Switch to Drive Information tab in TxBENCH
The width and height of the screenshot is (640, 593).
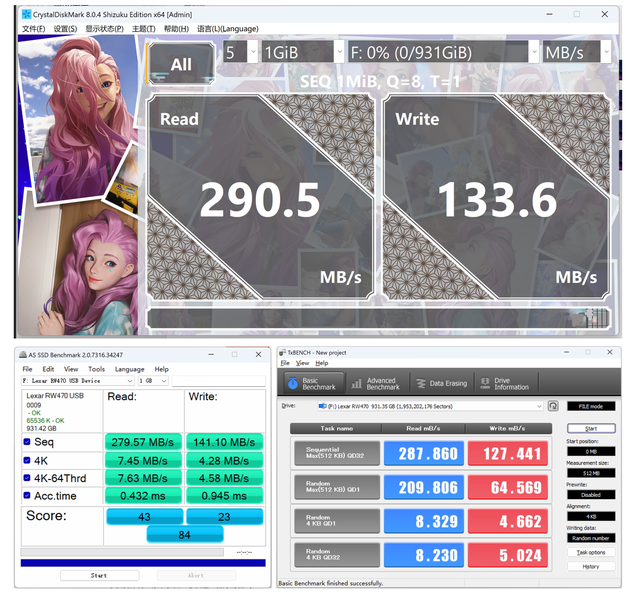click(x=506, y=383)
